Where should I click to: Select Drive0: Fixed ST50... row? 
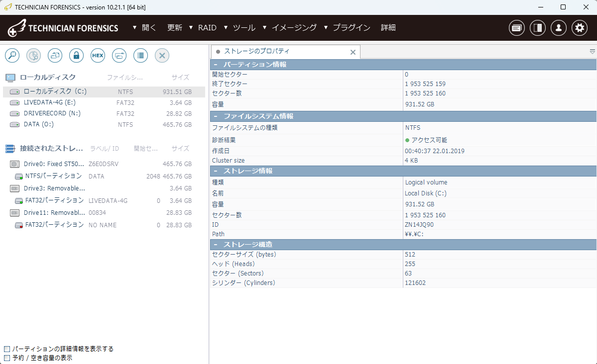tap(104, 164)
